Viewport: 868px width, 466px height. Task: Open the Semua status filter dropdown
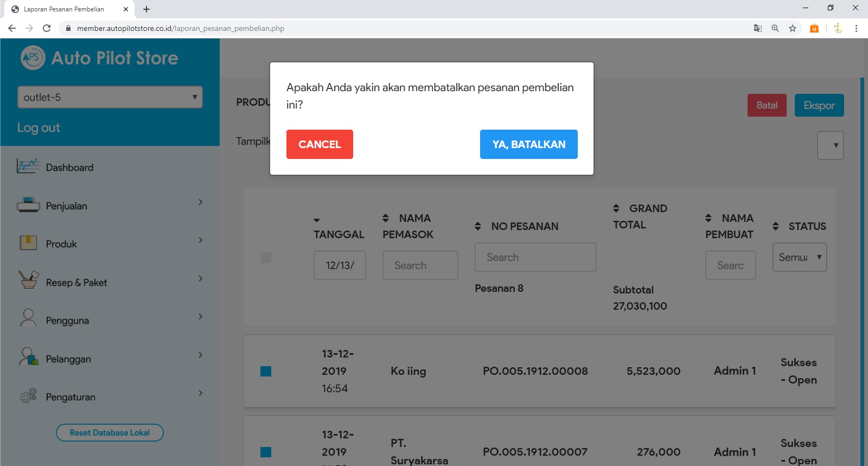(x=799, y=257)
